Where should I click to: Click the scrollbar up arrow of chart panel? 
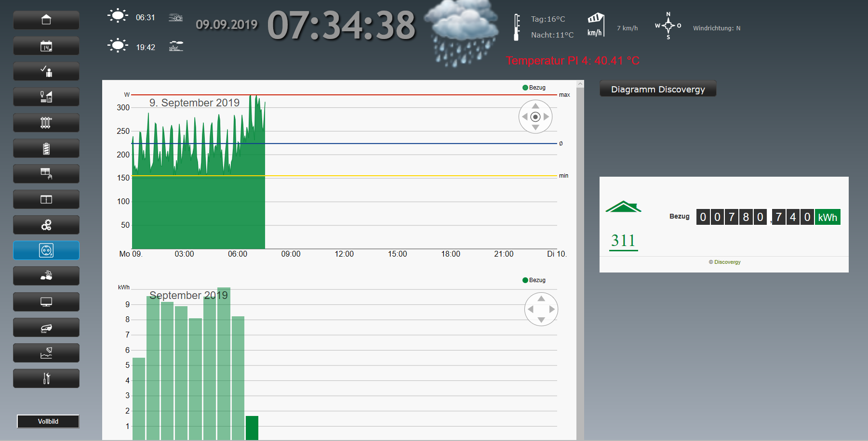pos(580,84)
